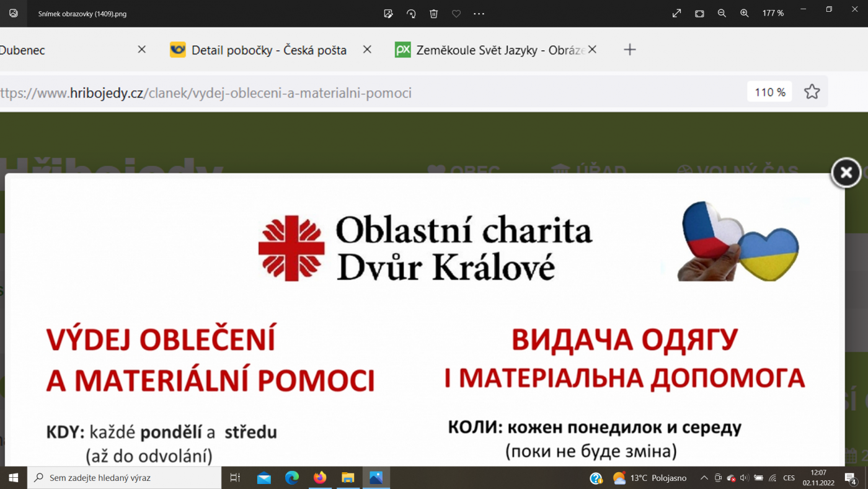868x489 pixels.
Task: Open a new browser tab with plus
Action: (x=630, y=50)
